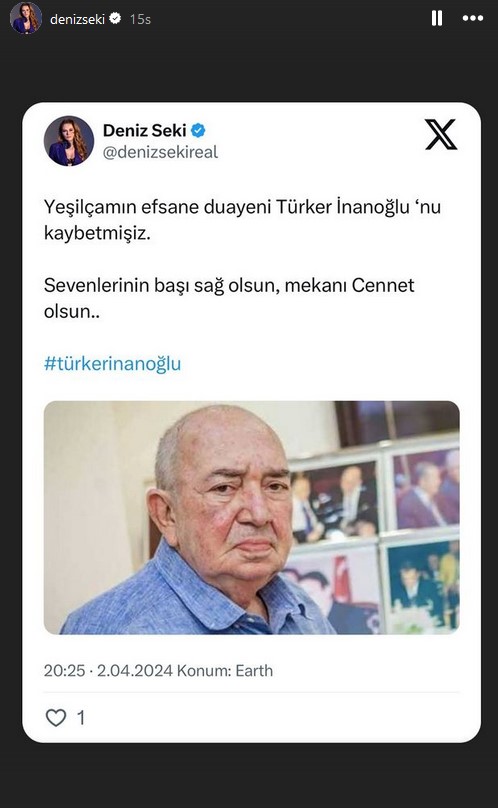498x808 pixels.
Task: Tap the denizseki username at the top
Action: 77,19
